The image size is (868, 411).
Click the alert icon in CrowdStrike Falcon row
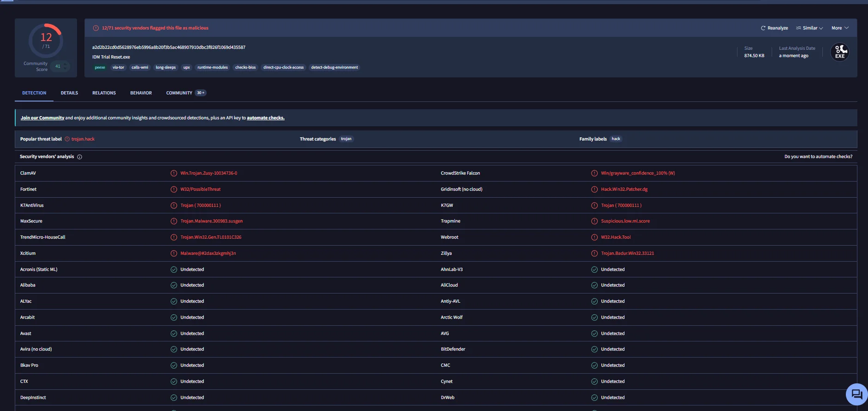pyautogui.click(x=595, y=173)
